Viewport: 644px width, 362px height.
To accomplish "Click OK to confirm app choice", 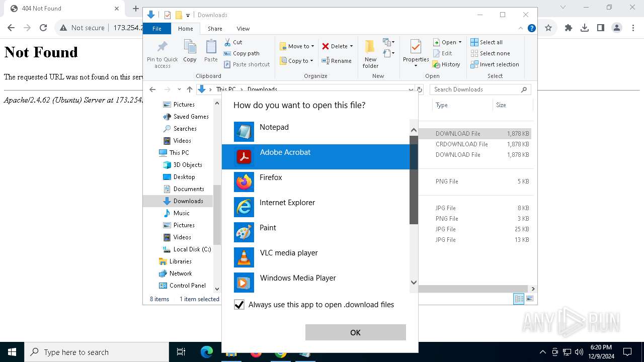I will (x=355, y=332).
